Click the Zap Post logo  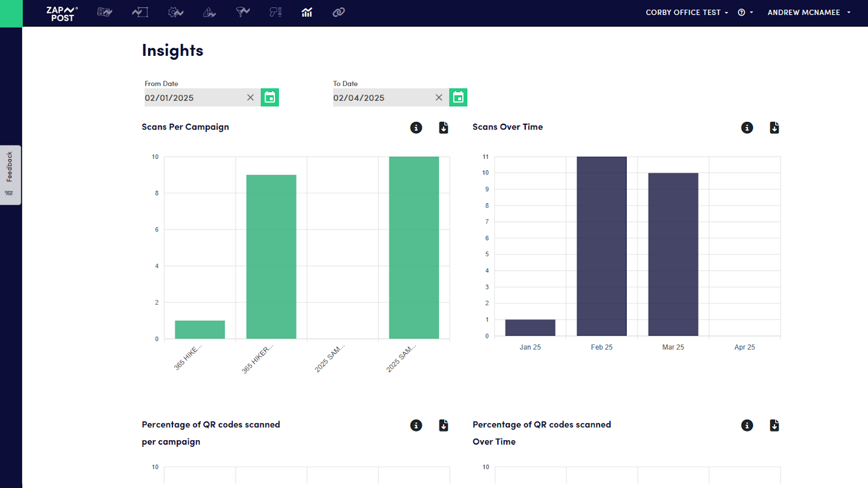coord(62,14)
